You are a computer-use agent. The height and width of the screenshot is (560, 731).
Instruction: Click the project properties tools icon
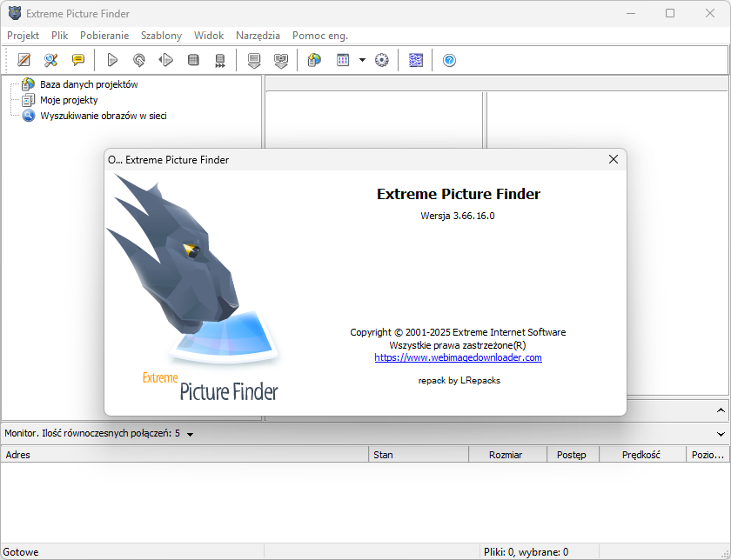(50, 60)
